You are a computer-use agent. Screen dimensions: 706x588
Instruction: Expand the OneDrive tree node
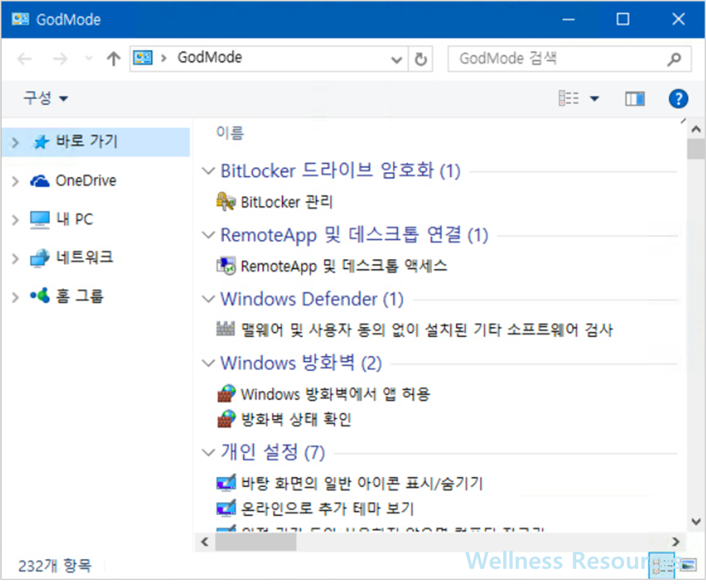pos(15,181)
